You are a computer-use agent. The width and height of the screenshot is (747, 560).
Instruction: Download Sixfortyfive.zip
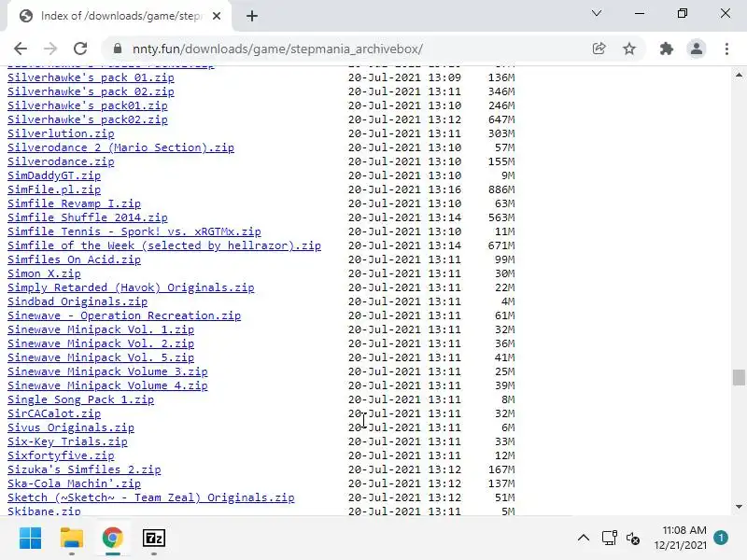(x=61, y=455)
